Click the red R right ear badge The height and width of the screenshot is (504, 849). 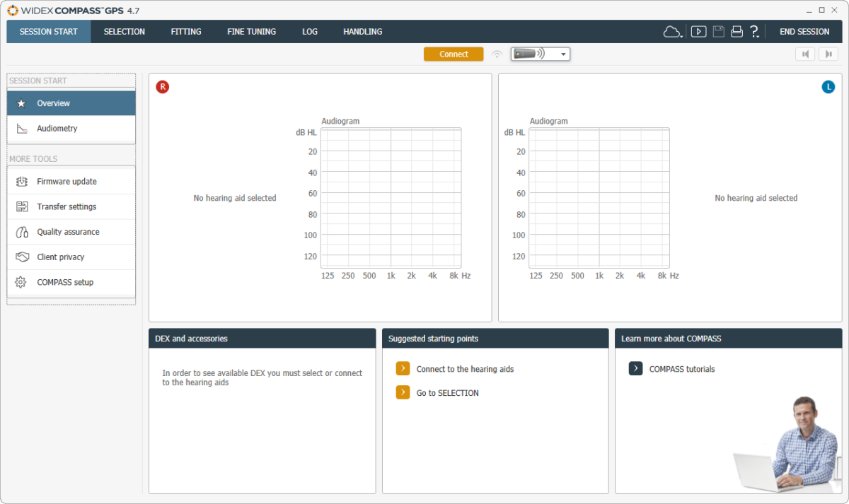click(x=163, y=87)
